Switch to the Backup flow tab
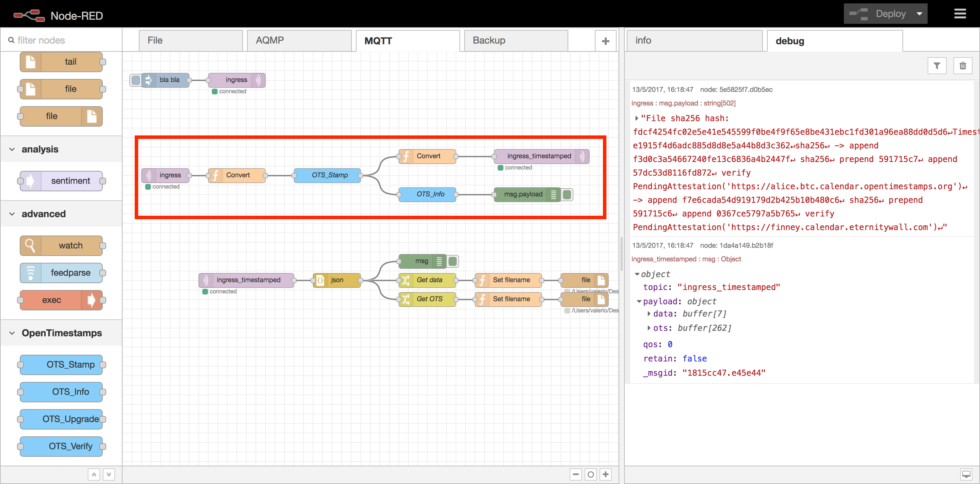This screenshot has width=980, height=484. 489,40
